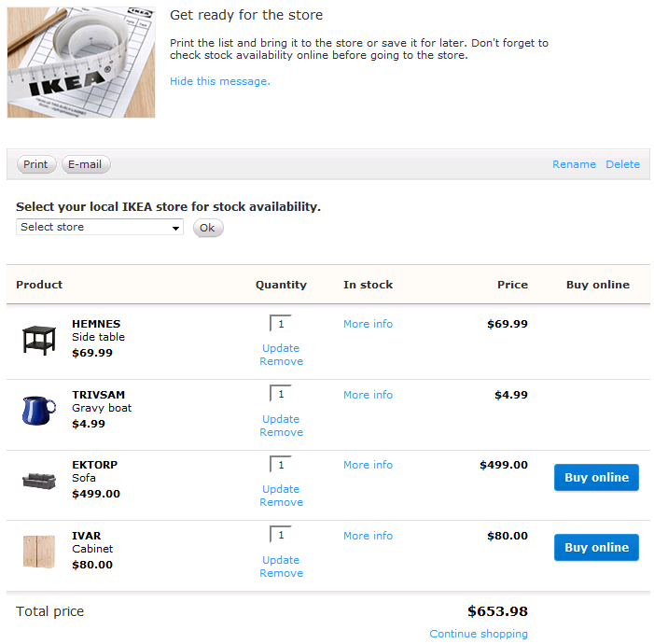Click the Continue shopping link
Screen dimensions: 654x644
479,634
